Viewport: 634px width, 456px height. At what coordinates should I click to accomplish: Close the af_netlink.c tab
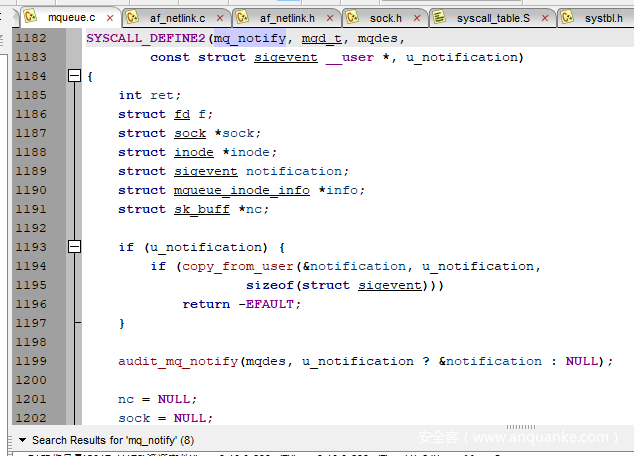pos(217,18)
